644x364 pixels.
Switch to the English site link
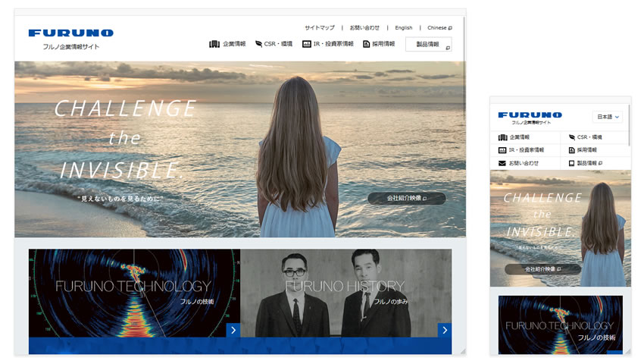(x=403, y=28)
